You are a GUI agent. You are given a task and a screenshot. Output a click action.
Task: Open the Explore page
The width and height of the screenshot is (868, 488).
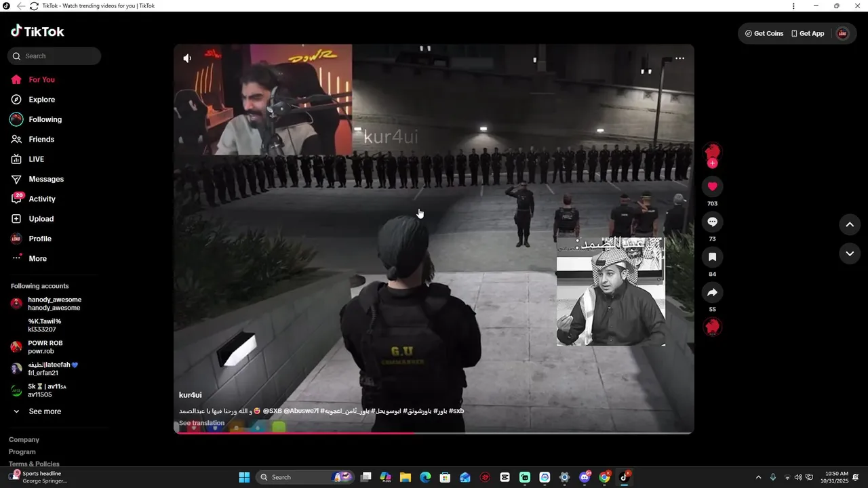42,100
